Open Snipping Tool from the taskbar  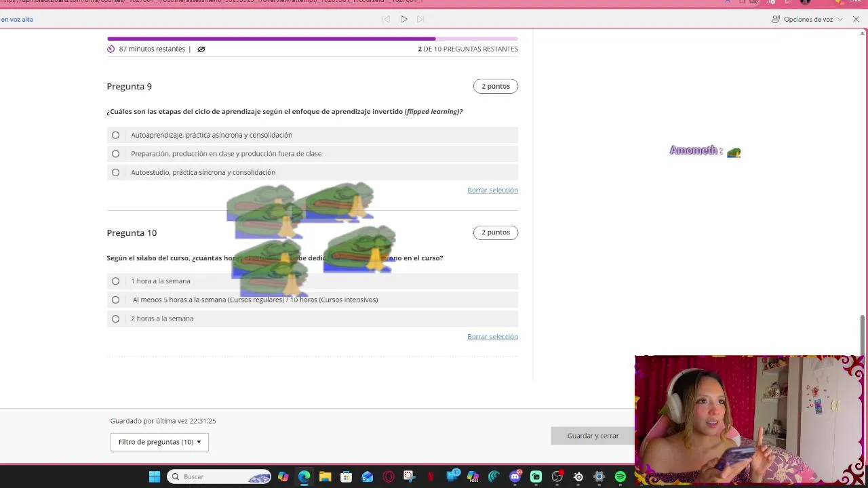[409, 476]
